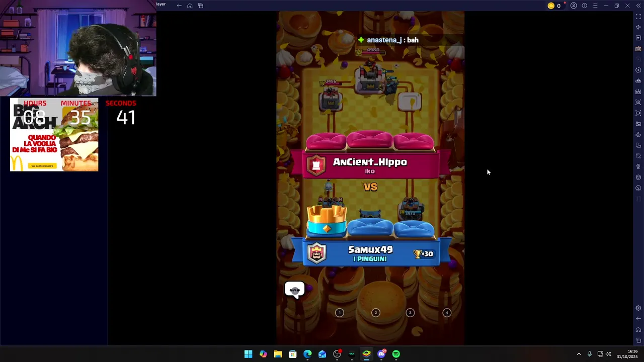The width and height of the screenshot is (644, 362).
Task: Click the shake device icon
Action: pos(638,156)
